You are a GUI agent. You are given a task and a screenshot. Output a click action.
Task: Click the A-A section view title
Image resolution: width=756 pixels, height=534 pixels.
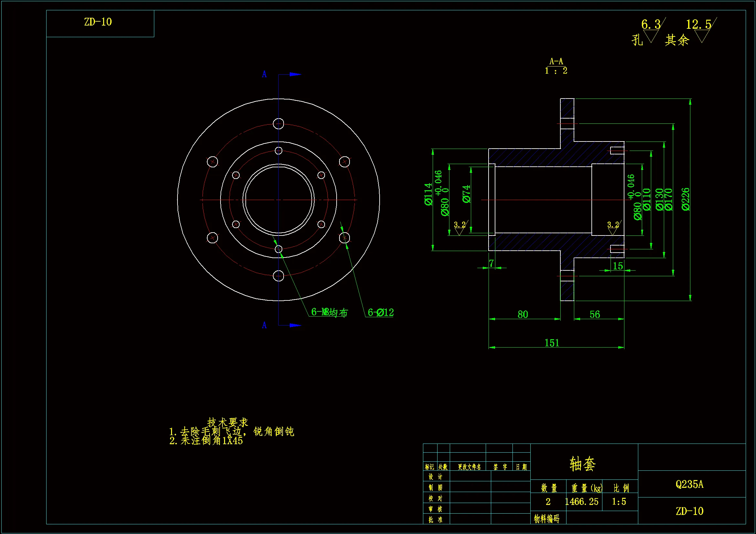[x=556, y=61]
